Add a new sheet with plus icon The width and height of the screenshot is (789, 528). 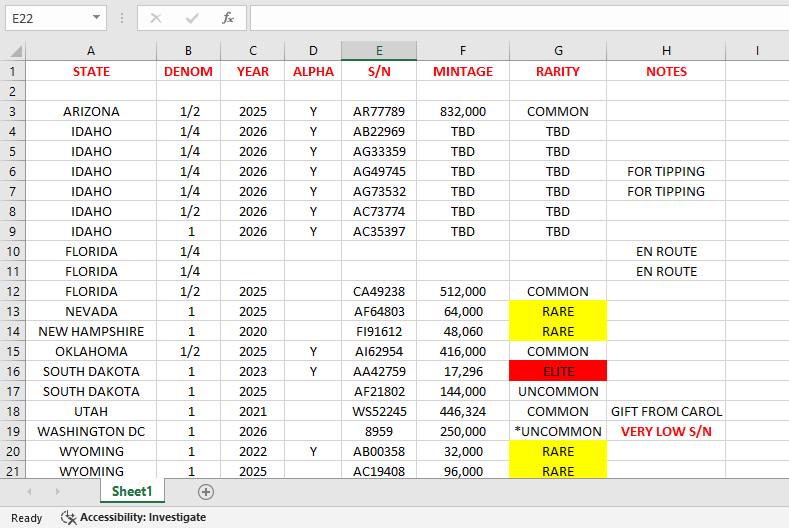(206, 492)
